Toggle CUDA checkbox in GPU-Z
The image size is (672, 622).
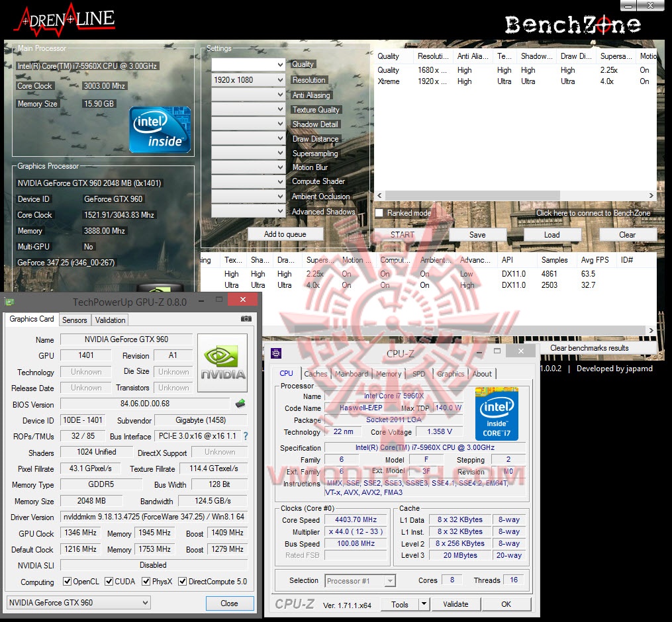point(109,581)
